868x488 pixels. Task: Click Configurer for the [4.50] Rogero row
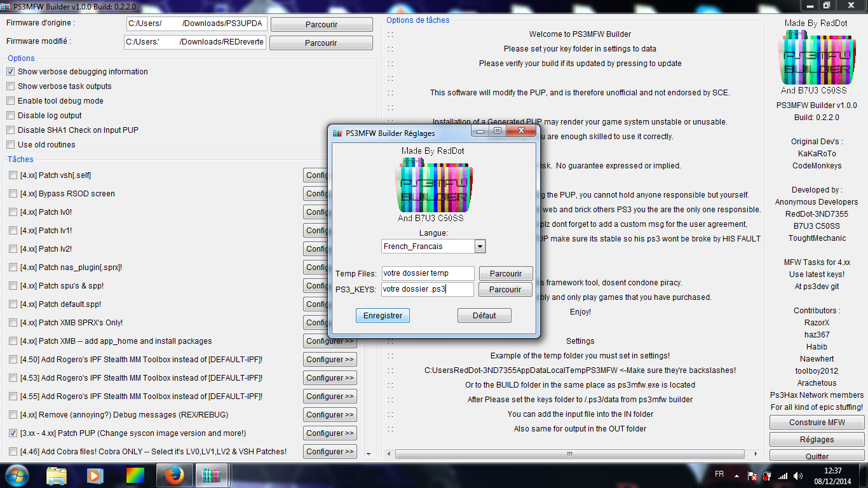(330, 360)
